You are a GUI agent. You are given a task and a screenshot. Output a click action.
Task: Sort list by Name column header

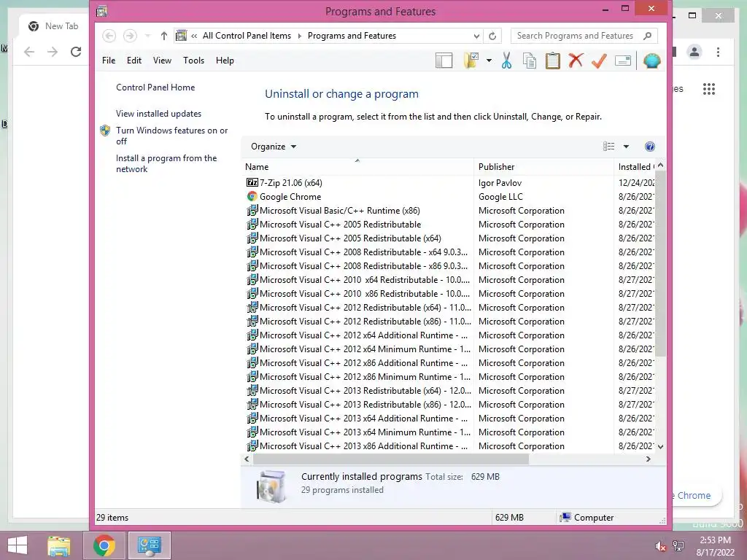357,167
